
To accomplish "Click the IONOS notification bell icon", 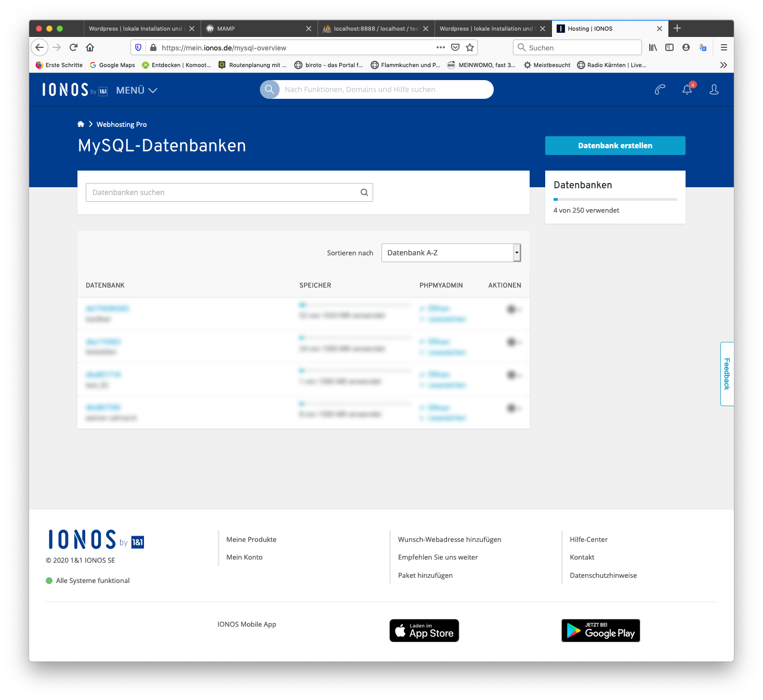I will tap(687, 90).
